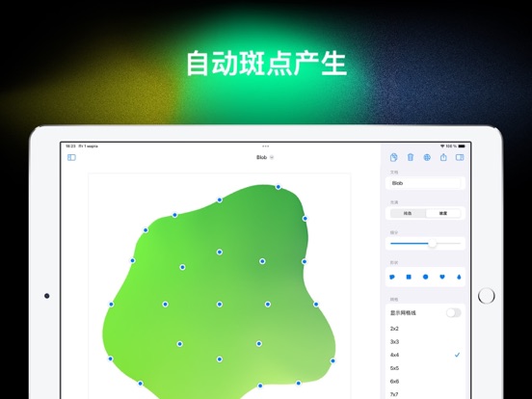The height and width of the screenshot is (399, 532).
Task: Tap the Wi-Fi status icon
Action: pyautogui.click(x=442, y=146)
